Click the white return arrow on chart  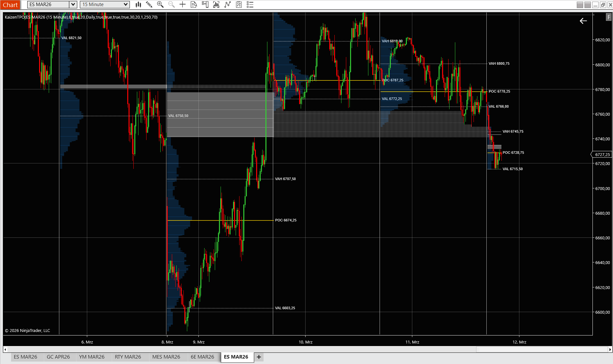[x=583, y=21]
